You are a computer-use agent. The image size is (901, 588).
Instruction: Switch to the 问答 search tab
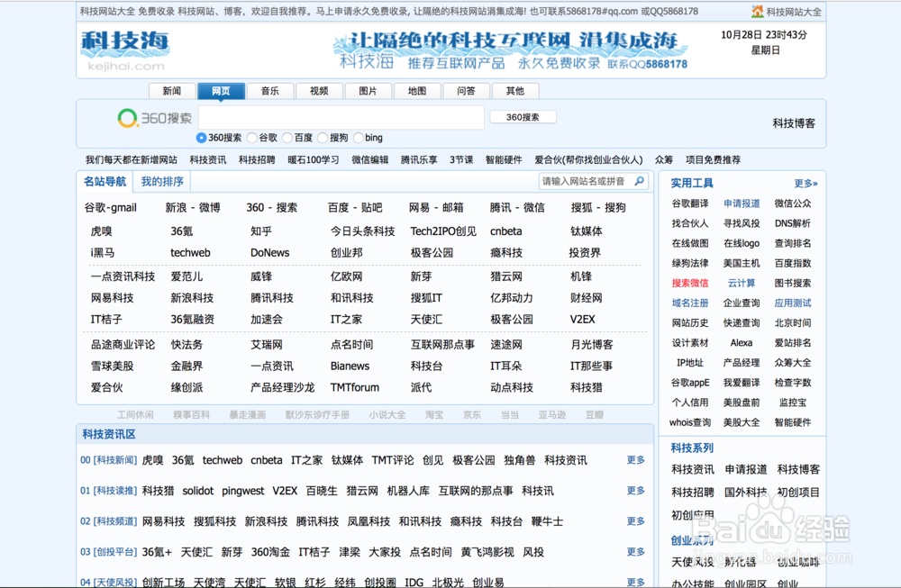(466, 91)
